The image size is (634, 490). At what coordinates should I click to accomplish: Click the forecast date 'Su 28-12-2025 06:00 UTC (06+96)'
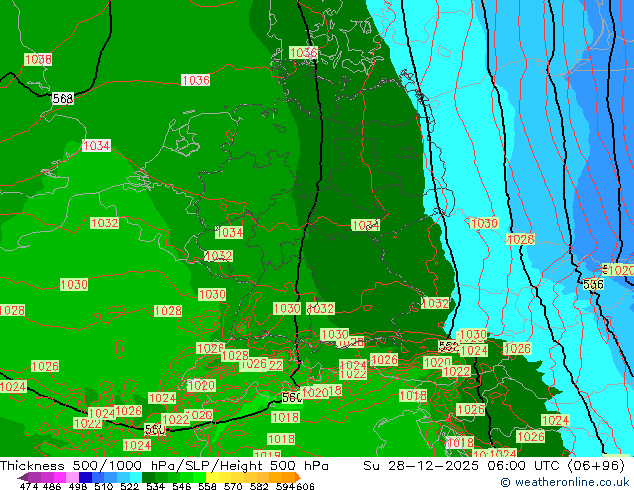pyautogui.click(x=494, y=466)
